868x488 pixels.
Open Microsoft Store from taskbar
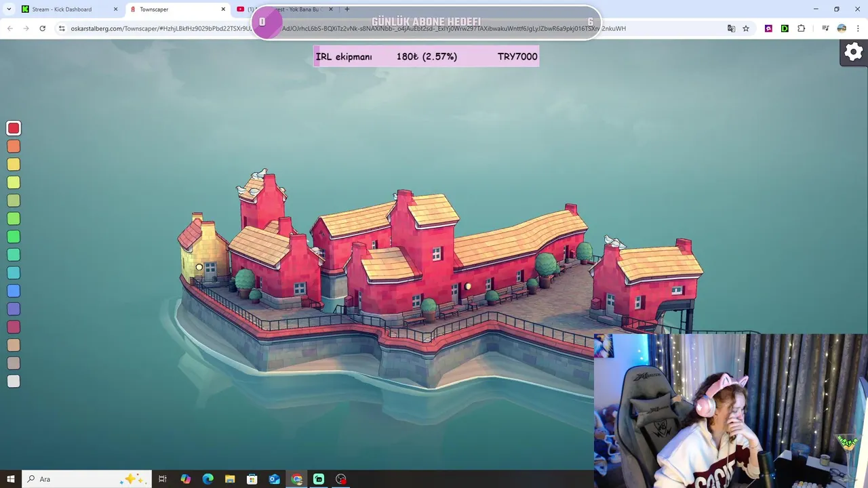(252, 479)
